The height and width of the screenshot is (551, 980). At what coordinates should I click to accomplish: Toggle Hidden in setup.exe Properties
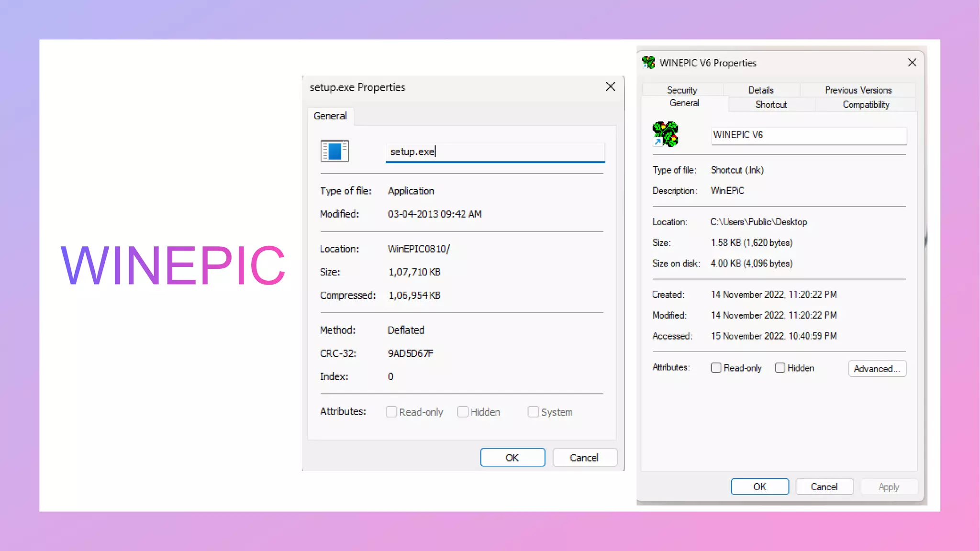pos(463,412)
